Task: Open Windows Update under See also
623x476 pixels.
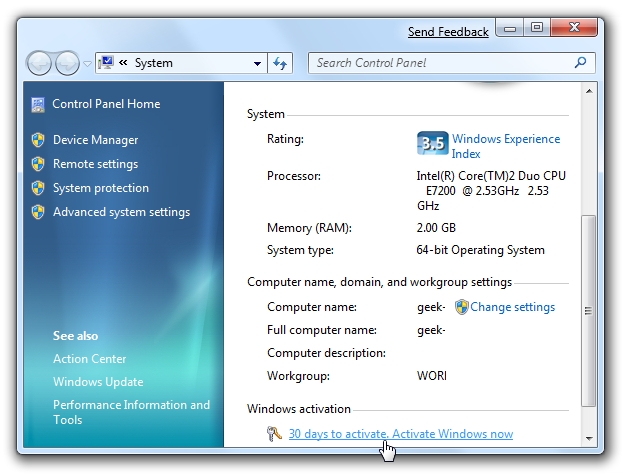Action: (x=98, y=382)
